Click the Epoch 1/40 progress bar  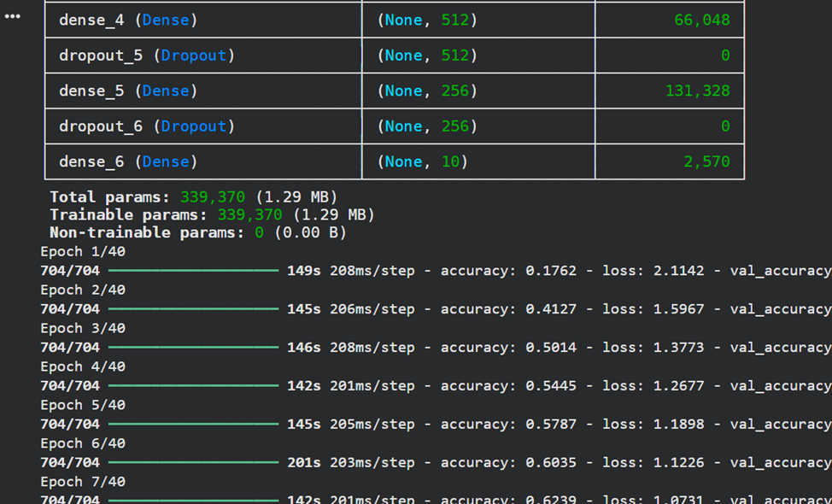point(193,271)
